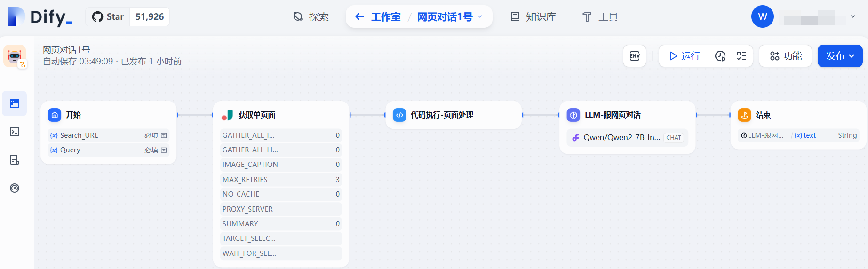Click the NO_CACHE parameter row
This screenshot has height=269, width=868.
(x=281, y=194)
